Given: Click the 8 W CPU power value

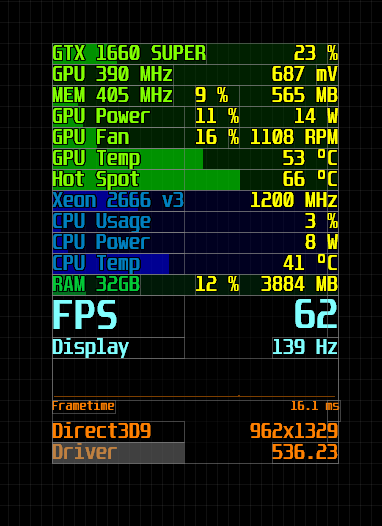Looking at the screenshot, I should (321, 242).
